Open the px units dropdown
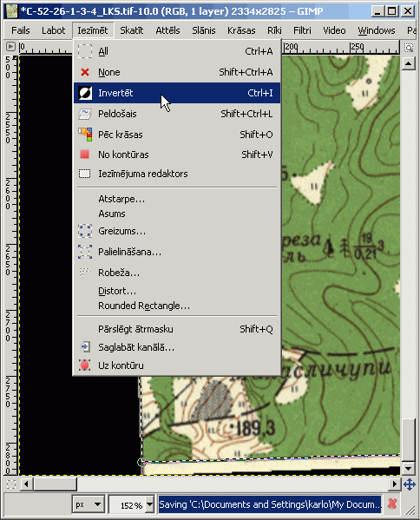420x520 pixels. (89, 504)
